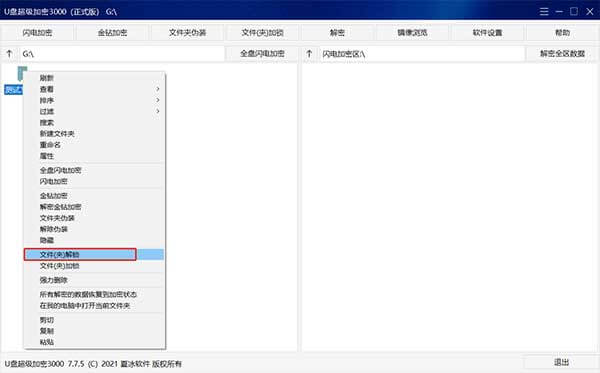
Task: Select 在我的电脑中打开当前文件夹 menu entry
Action: click(x=94, y=306)
